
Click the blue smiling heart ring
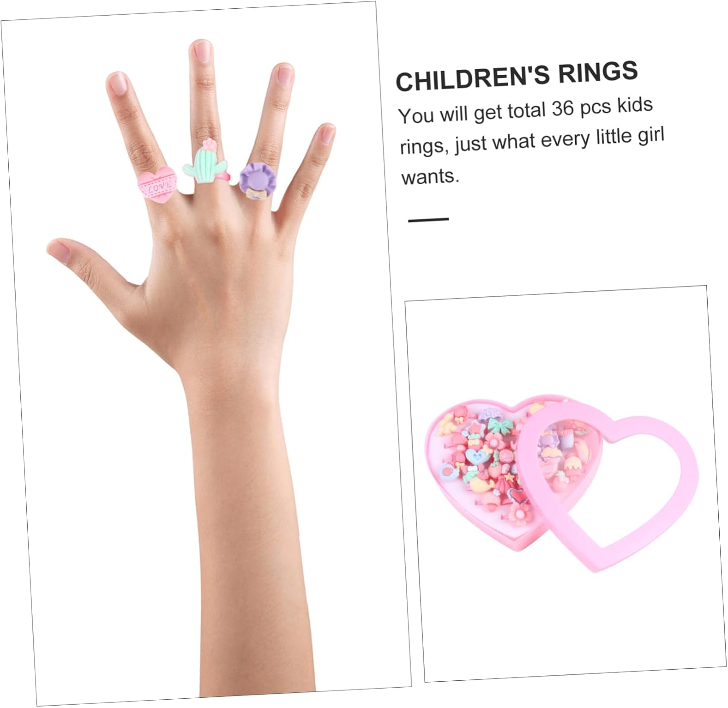point(477,456)
